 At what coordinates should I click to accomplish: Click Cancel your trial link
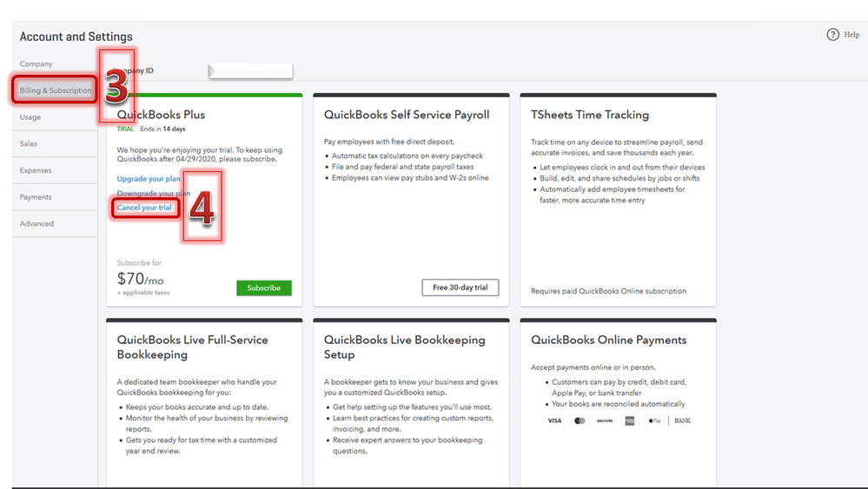[144, 208]
